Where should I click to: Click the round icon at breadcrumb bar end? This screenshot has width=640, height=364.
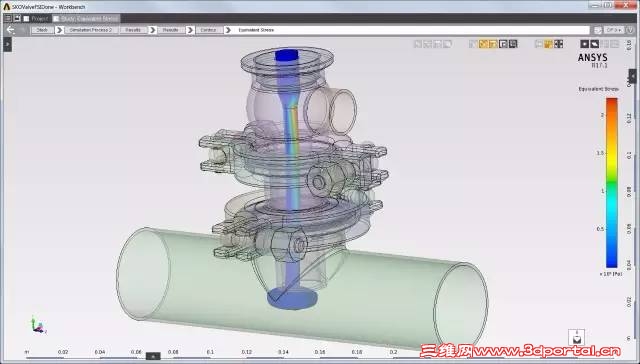pyautogui.click(x=629, y=30)
